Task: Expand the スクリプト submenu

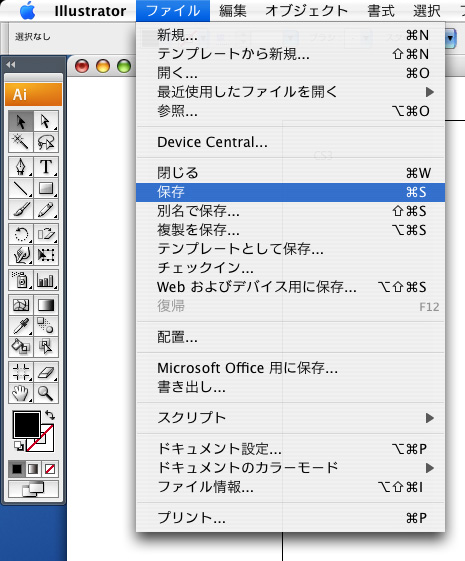Action: (290, 418)
